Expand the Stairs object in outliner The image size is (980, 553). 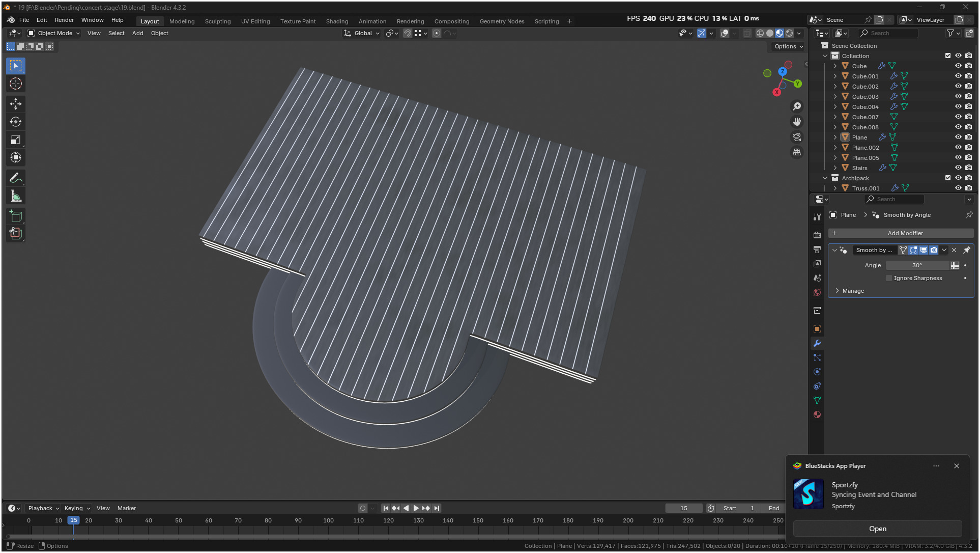click(835, 168)
